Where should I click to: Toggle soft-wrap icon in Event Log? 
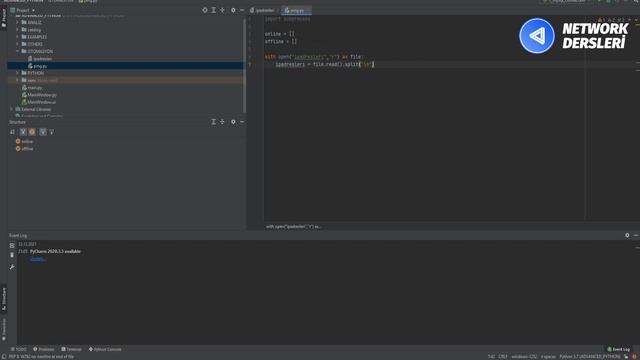click(12, 245)
